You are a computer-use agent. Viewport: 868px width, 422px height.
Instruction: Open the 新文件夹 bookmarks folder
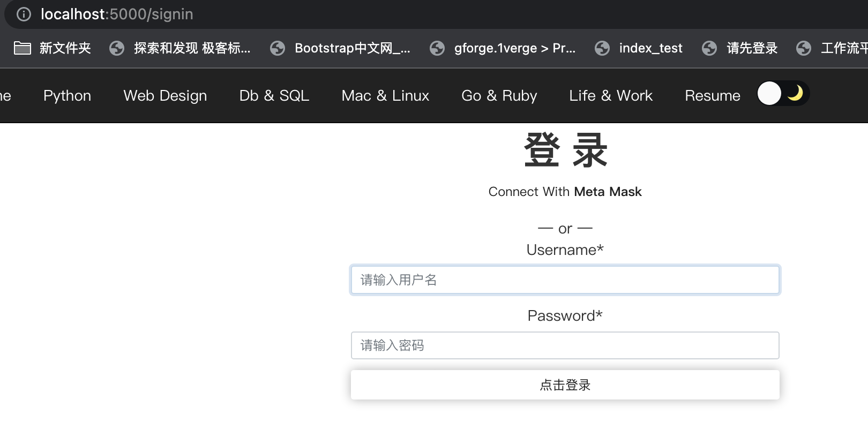point(53,48)
